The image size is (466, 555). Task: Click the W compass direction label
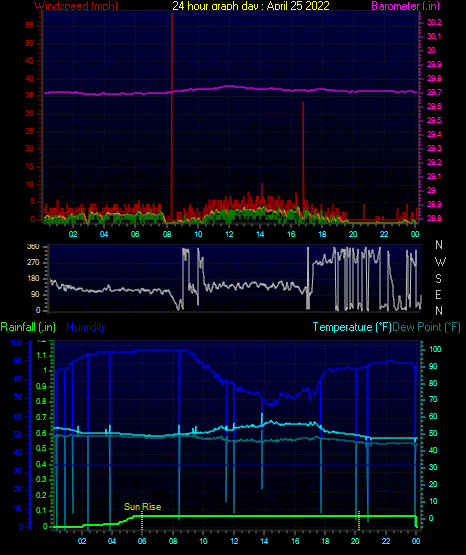pyautogui.click(x=440, y=262)
